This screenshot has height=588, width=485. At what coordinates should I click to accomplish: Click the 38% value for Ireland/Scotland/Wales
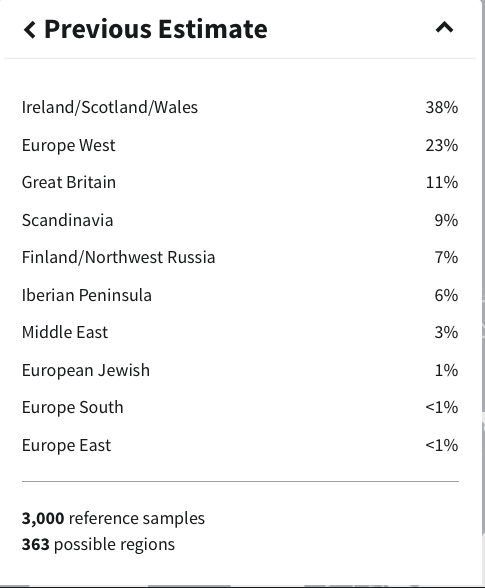(x=442, y=108)
